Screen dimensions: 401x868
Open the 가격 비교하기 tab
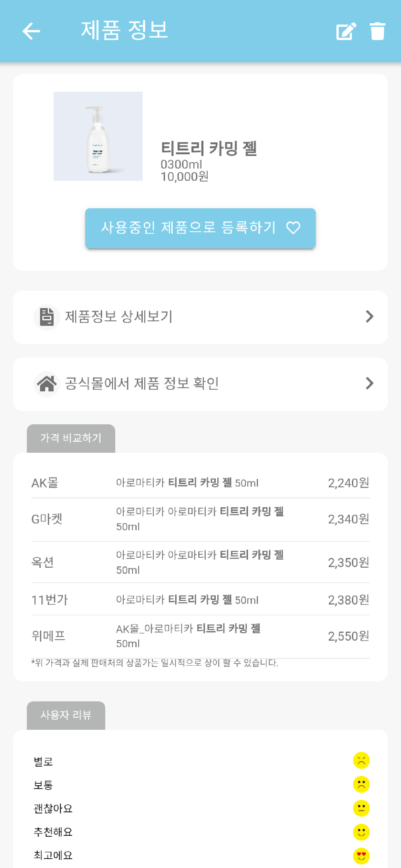point(71,438)
